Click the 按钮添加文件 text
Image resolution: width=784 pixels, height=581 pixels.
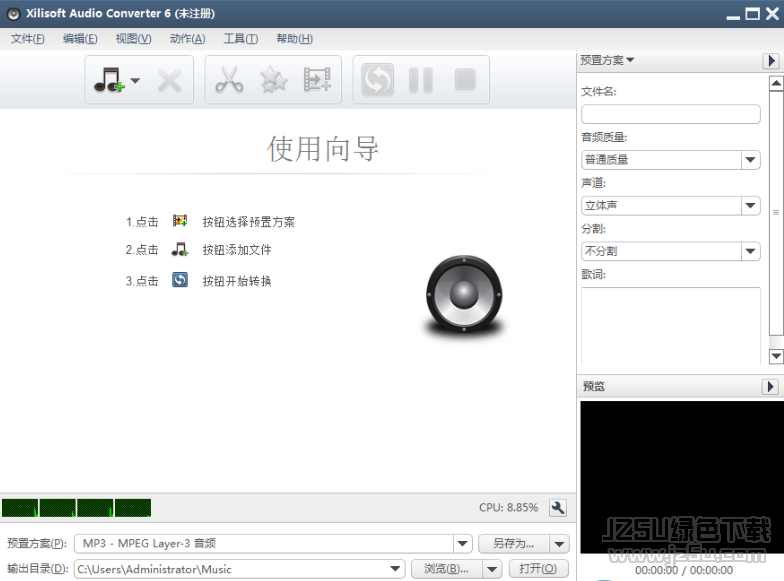[237, 250]
